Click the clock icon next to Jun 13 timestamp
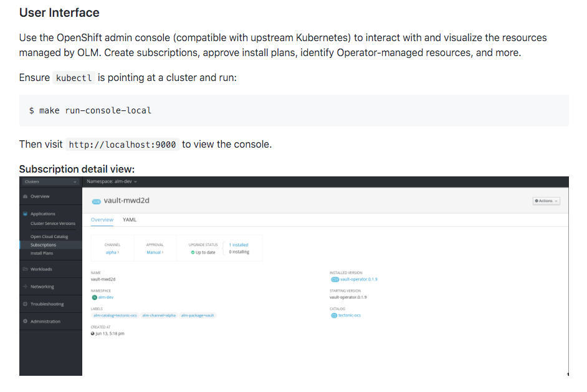587x392 pixels. point(93,333)
